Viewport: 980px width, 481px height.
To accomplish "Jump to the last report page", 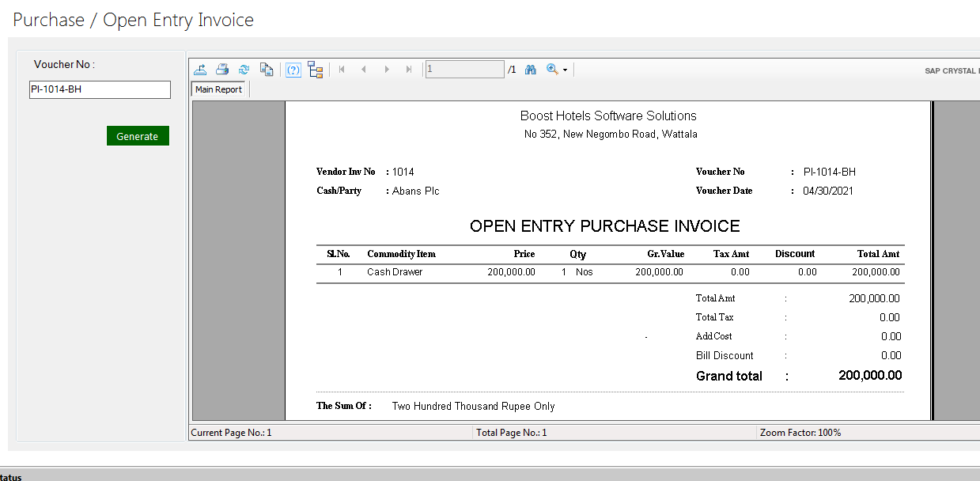I will point(409,70).
